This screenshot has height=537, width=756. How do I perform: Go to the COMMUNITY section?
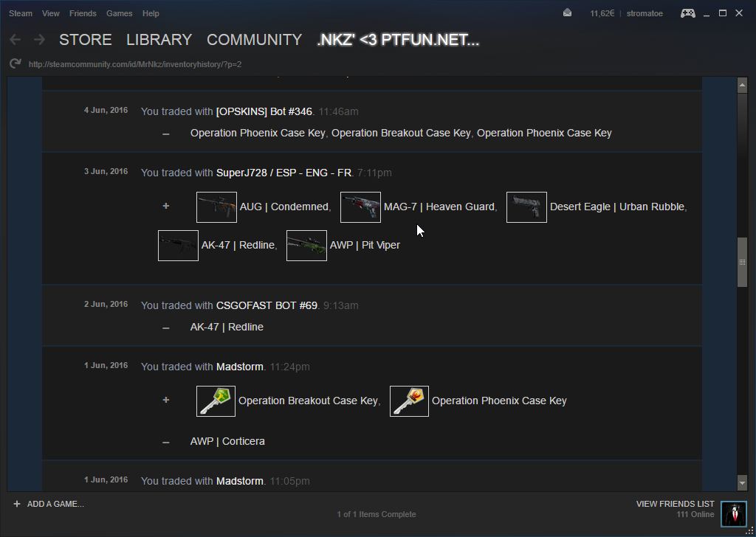coord(254,40)
